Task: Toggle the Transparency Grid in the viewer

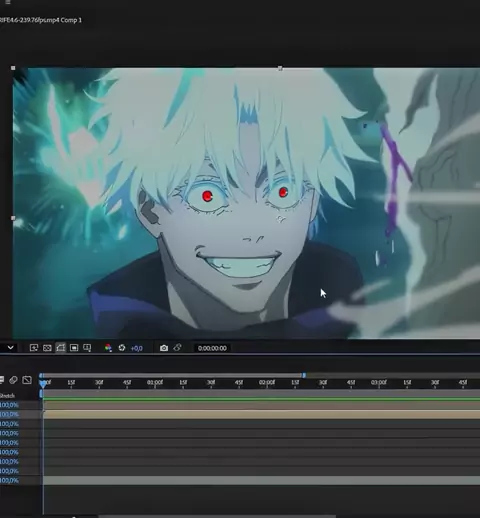Action: tap(47, 348)
